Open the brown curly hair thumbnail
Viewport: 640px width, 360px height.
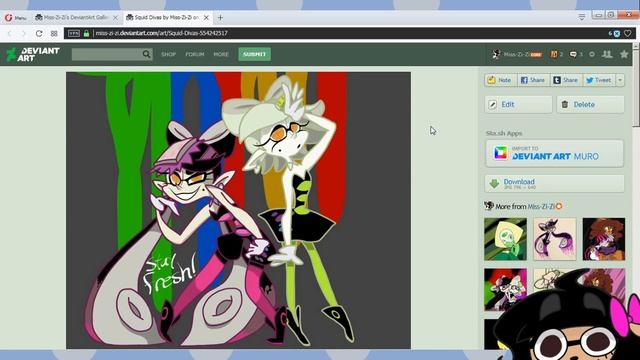604,239
